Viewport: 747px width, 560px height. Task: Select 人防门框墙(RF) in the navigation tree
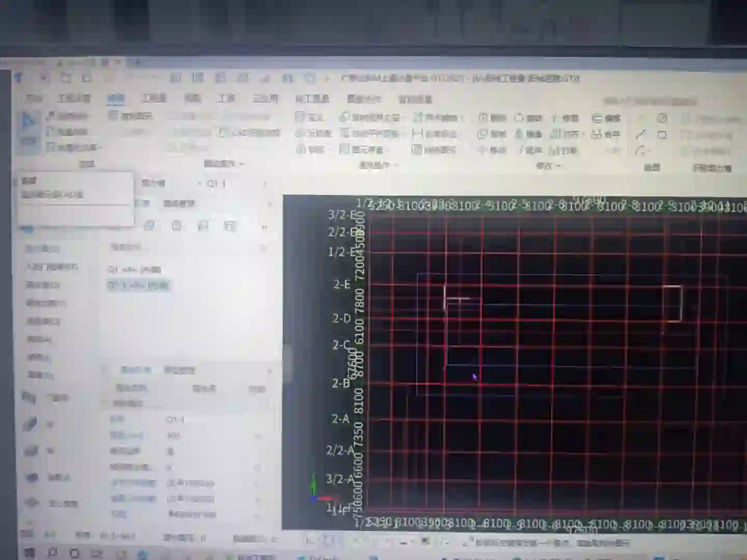click(52, 267)
